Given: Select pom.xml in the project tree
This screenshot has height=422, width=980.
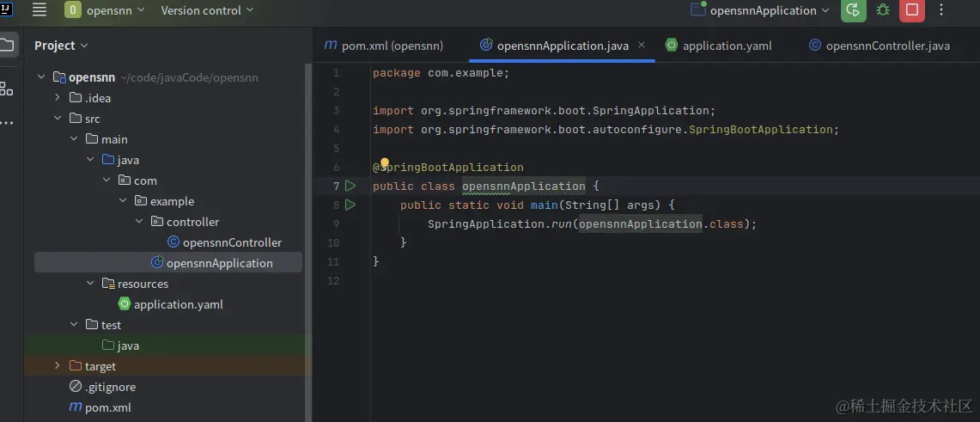Looking at the screenshot, I should pyautogui.click(x=107, y=407).
